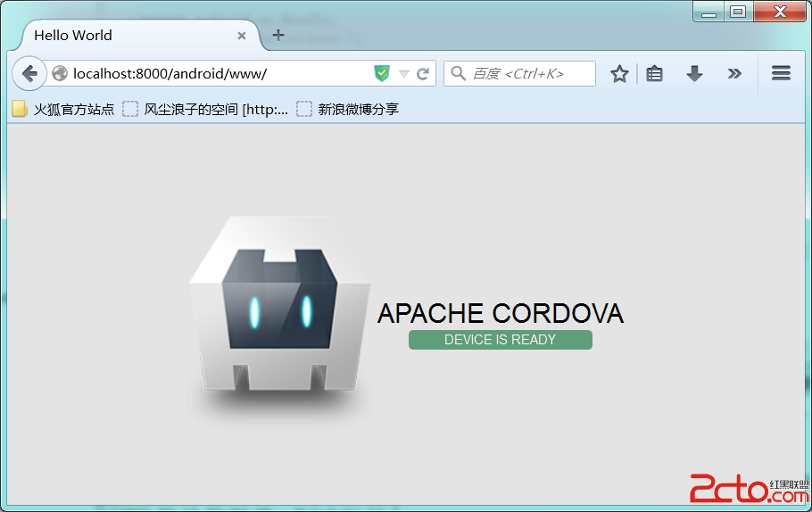Viewport: 812px width, 512px height.
Task: Click the magnifier search engine icon
Action: pos(459,73)
